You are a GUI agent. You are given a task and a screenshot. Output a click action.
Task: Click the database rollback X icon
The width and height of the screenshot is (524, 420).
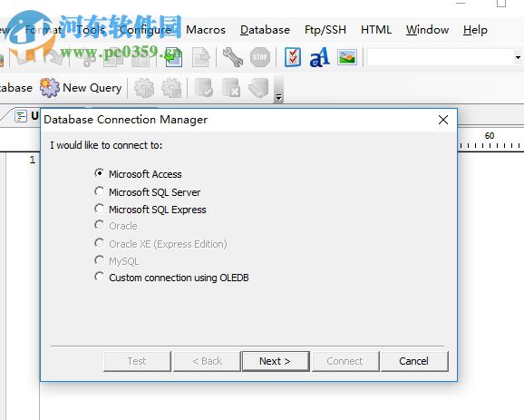[231, 88]
